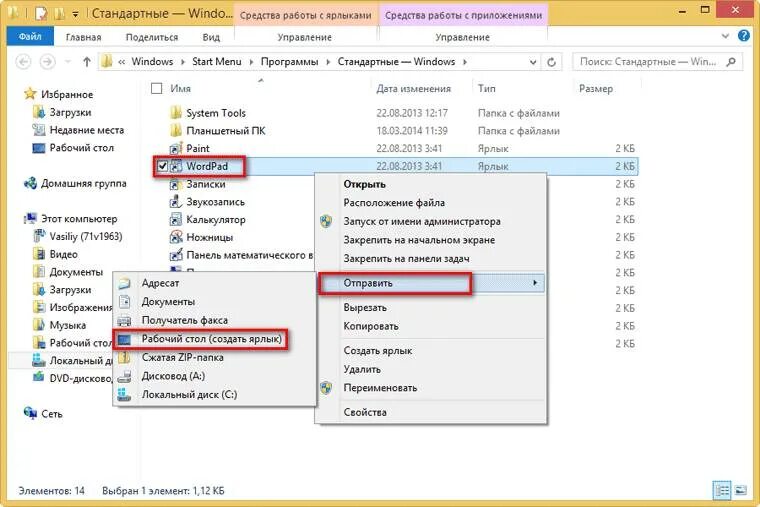Expand the address bar history dropdown
The height and width of the screenshot is (507, 760).
pyautogui.click(x=533, y=62)
